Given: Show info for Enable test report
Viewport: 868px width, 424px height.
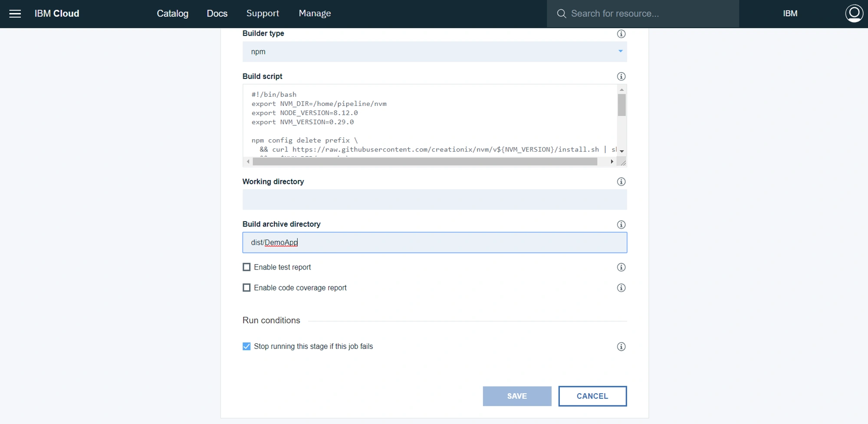Looking at the screenshot, I should 621,267.
